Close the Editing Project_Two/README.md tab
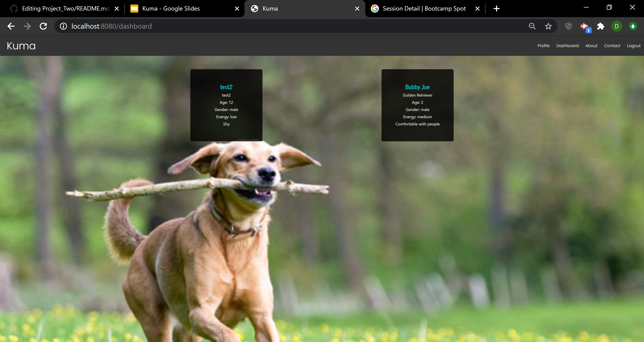 117,9
